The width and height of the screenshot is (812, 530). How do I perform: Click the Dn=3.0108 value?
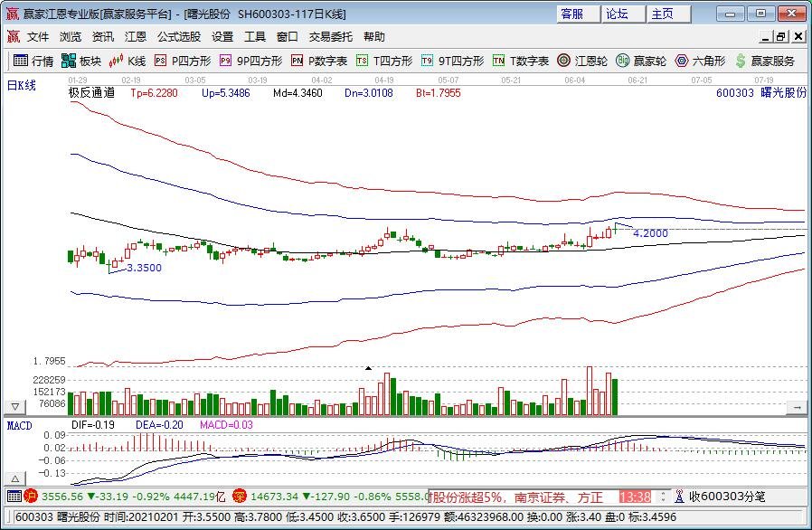point(369,93)
